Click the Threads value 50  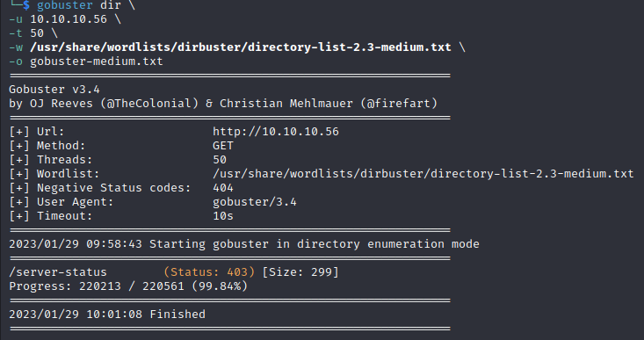[220, 160]
